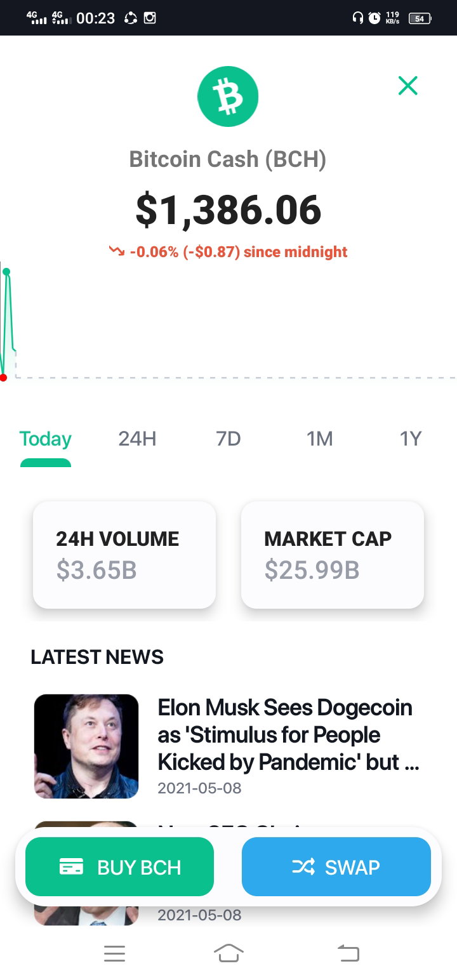The height and width of the screenshot is (980, 457).
Task: Tap the battery indicator icon
Action: (420, 18)
